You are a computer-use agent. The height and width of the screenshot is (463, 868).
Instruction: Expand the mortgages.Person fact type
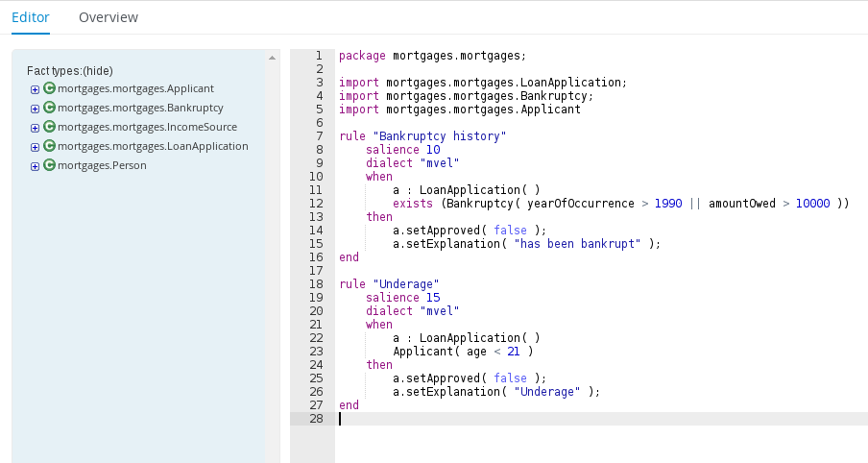36,166
